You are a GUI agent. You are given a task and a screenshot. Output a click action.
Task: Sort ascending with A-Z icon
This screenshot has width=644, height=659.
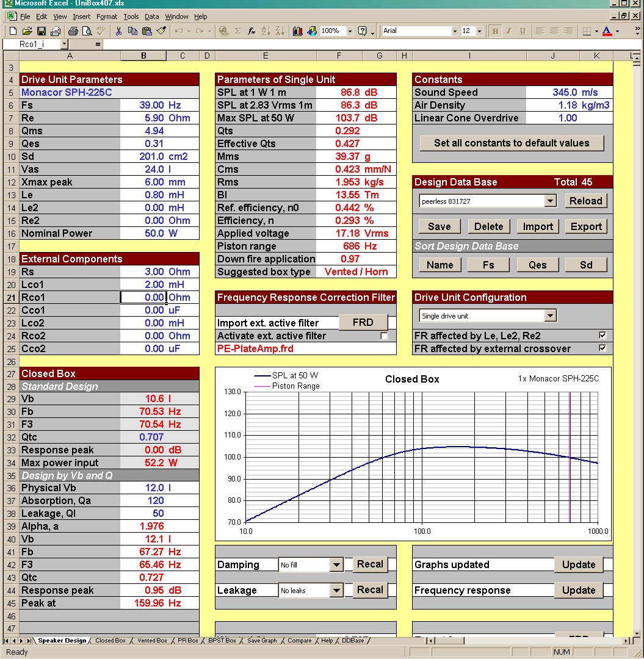(266, 31)
